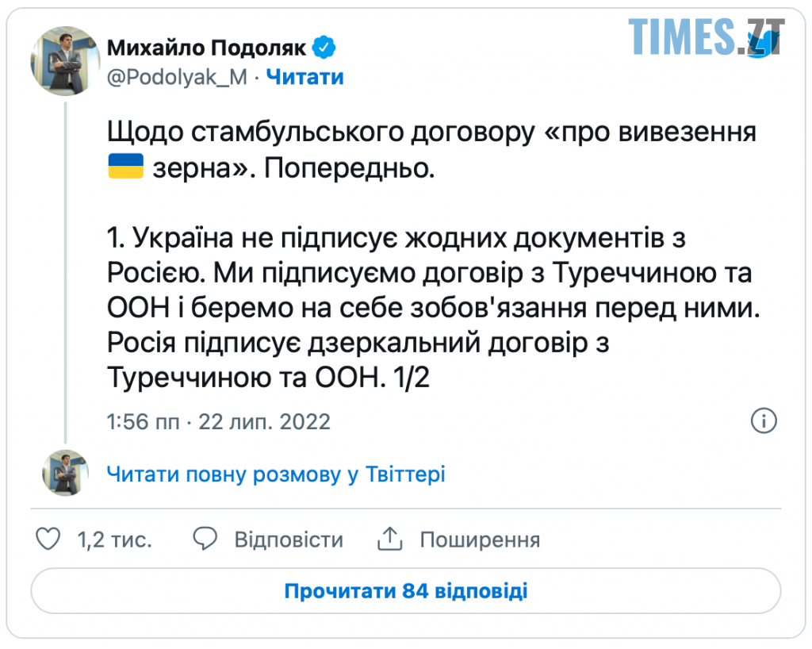Open Читати повну розмову у Твіттері
812x649 pixels.
[276, 474]
